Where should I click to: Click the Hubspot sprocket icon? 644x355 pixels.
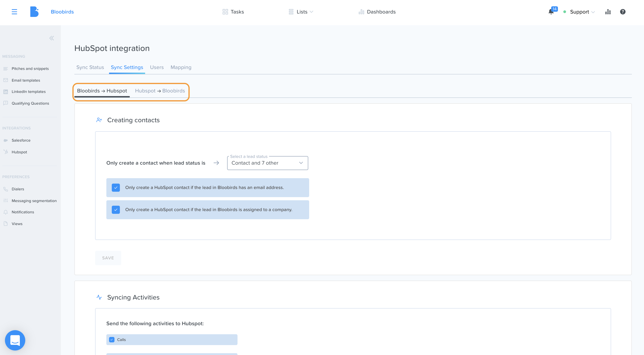(5, 152)
